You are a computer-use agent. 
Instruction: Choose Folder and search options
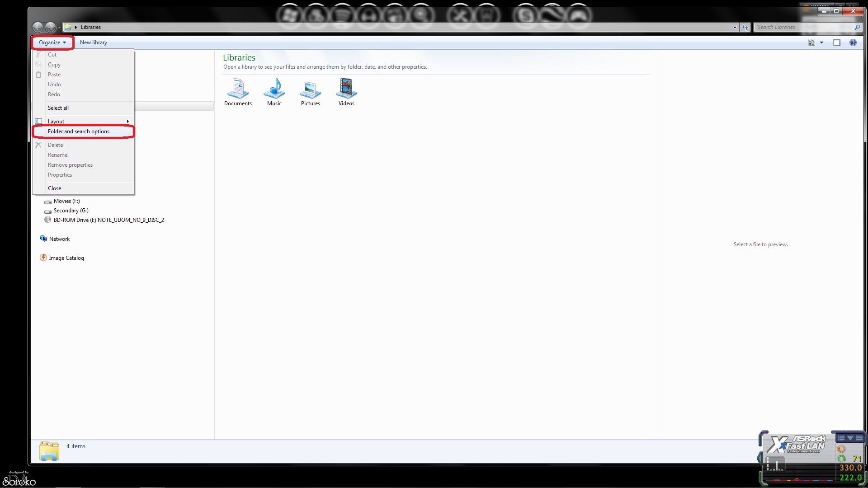(x=79, y=131)
